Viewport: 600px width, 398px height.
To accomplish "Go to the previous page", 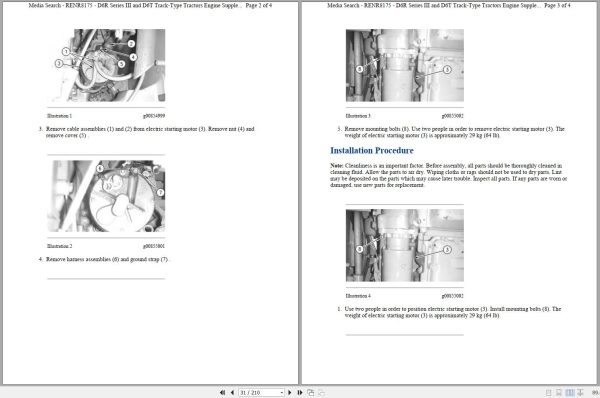I will tap(232, 392).
